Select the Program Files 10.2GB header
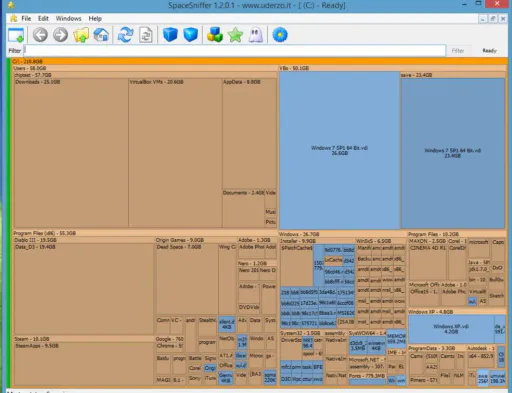 (457, 234)
